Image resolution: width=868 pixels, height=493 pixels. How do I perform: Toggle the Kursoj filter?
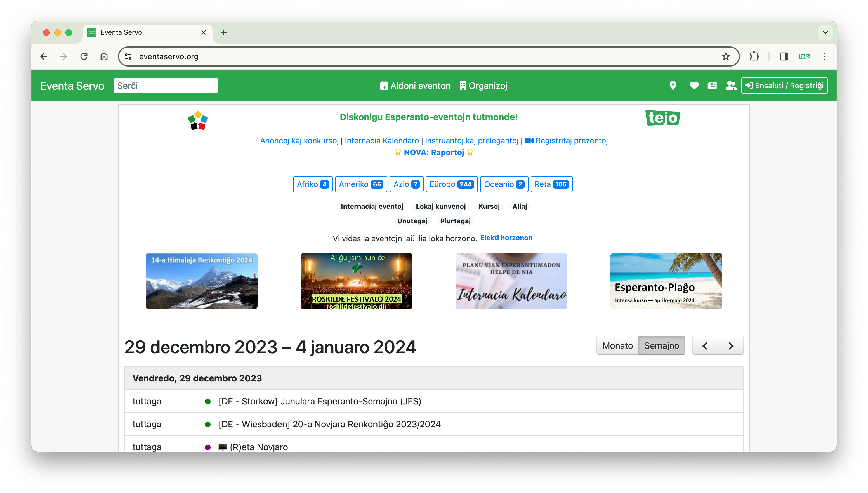coord(489,206)
